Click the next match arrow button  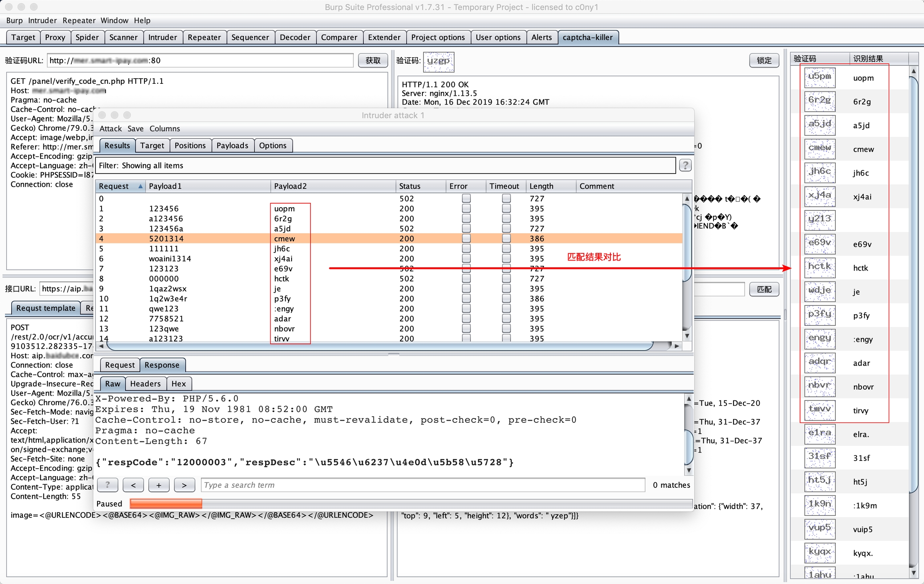(x=184, y=485)
